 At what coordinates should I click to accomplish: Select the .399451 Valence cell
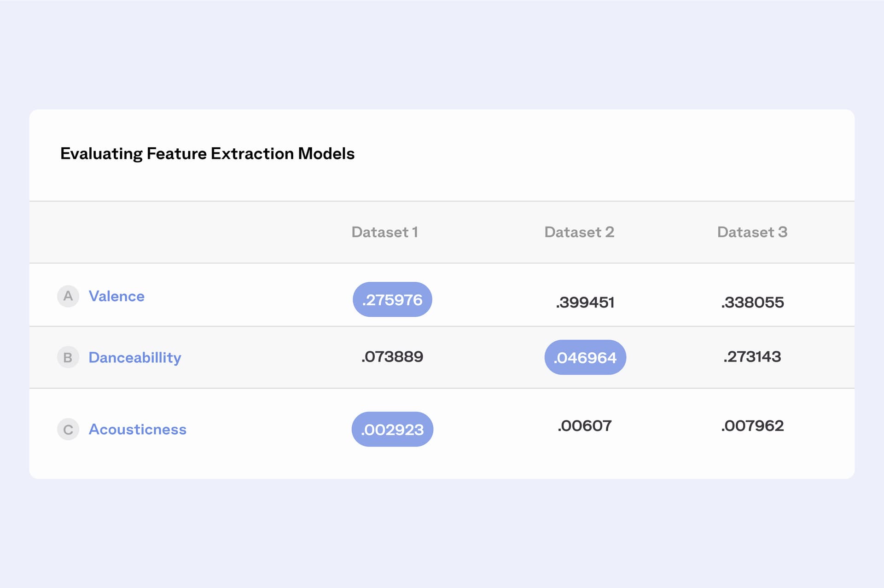(x=585, y=303)
